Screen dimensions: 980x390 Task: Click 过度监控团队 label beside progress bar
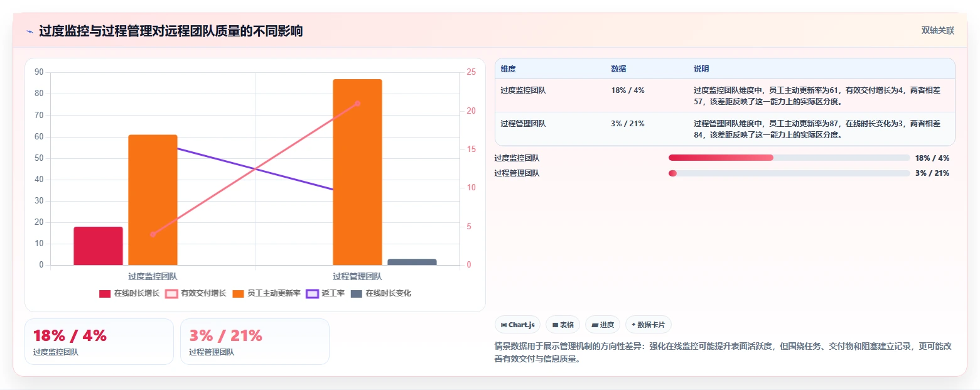click(x=517, y=158)
